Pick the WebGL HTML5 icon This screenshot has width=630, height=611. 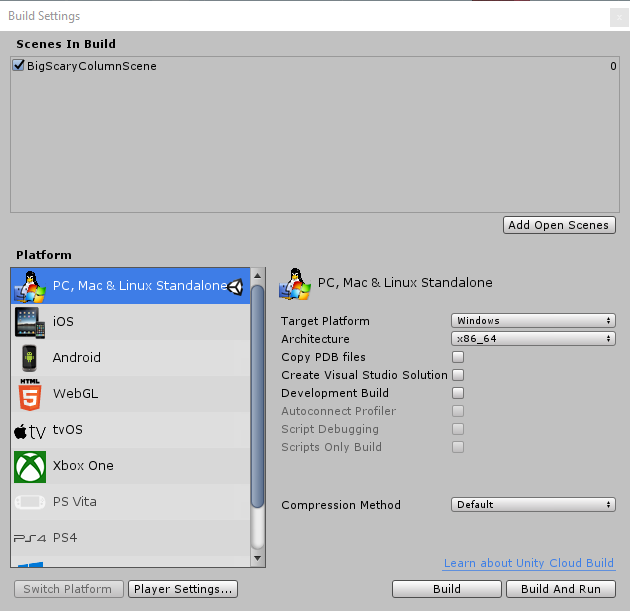pyautogui.click(x=29, y=394)
